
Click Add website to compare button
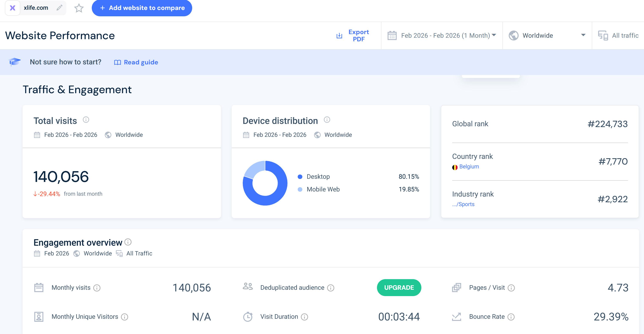coord(142,8)
